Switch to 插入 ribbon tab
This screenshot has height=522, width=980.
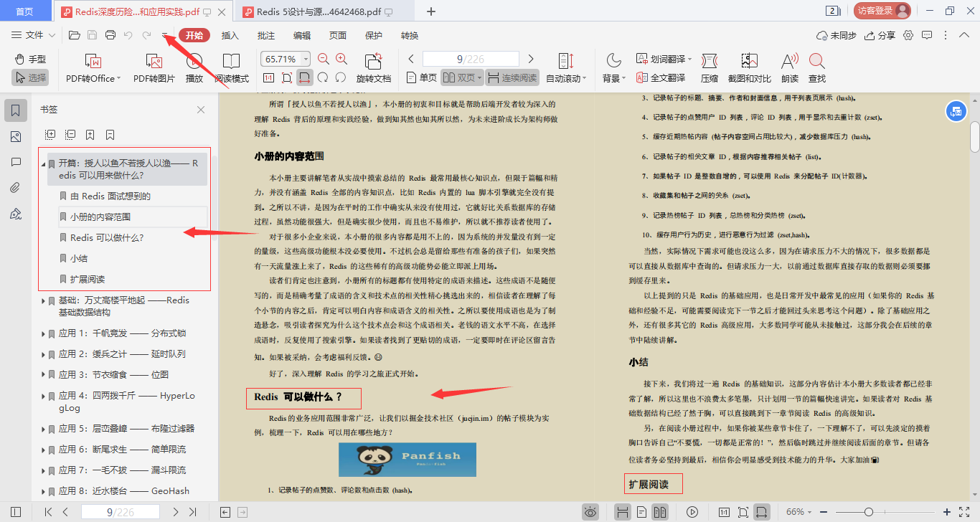coord(230,35)
